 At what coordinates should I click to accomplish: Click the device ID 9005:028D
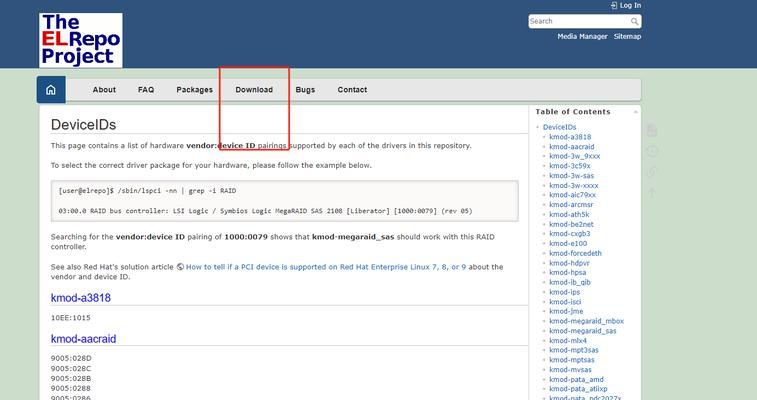(x=71, y=359)
